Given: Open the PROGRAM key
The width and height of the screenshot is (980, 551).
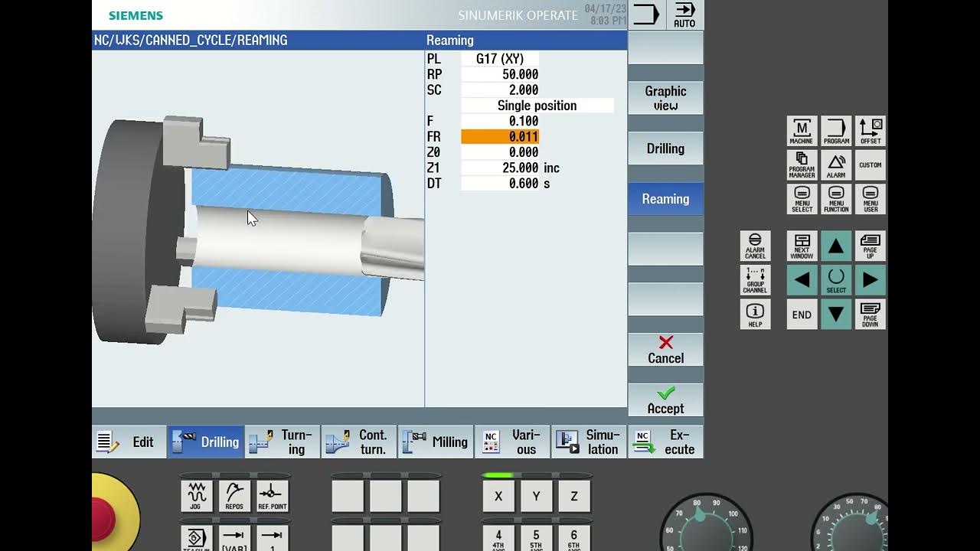Looking at the screenshot, I should point(836,131).
